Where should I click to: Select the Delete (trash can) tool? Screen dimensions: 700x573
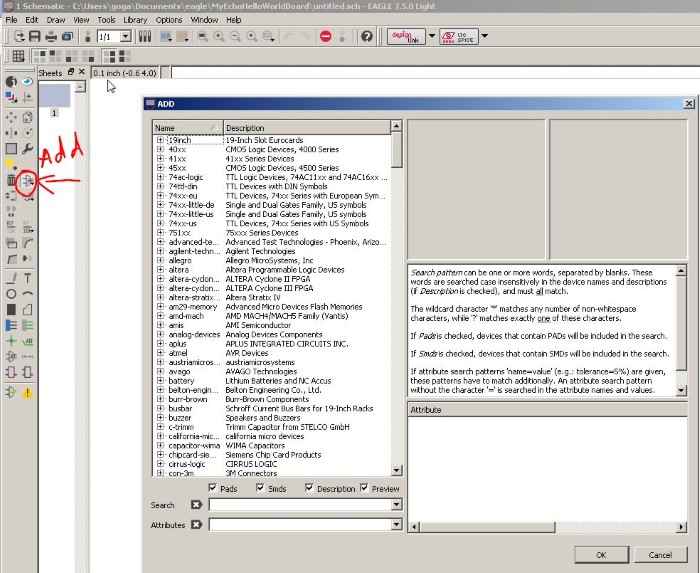pos(11,180)
